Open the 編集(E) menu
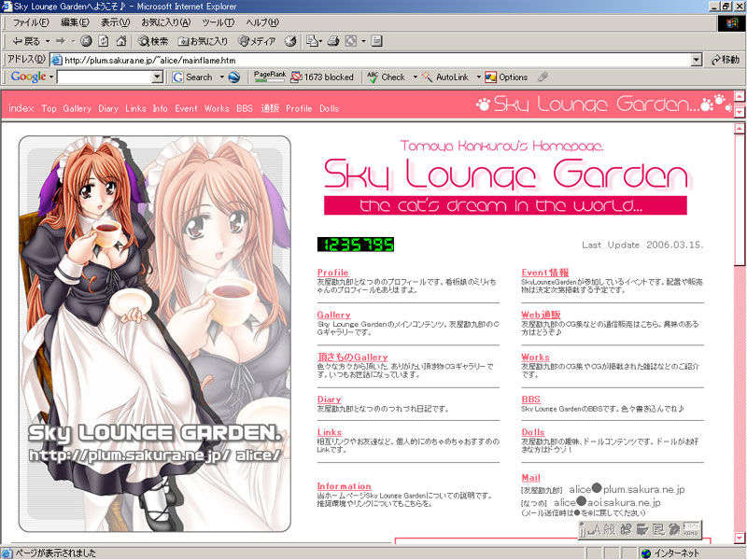The width and height of the screenshot is (747, 560). tap(75, 22)
